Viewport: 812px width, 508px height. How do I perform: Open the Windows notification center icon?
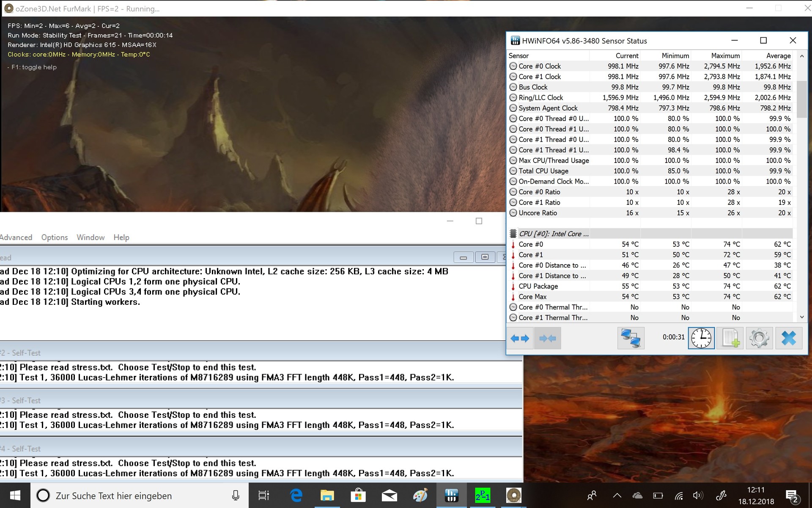pos(791,496)
